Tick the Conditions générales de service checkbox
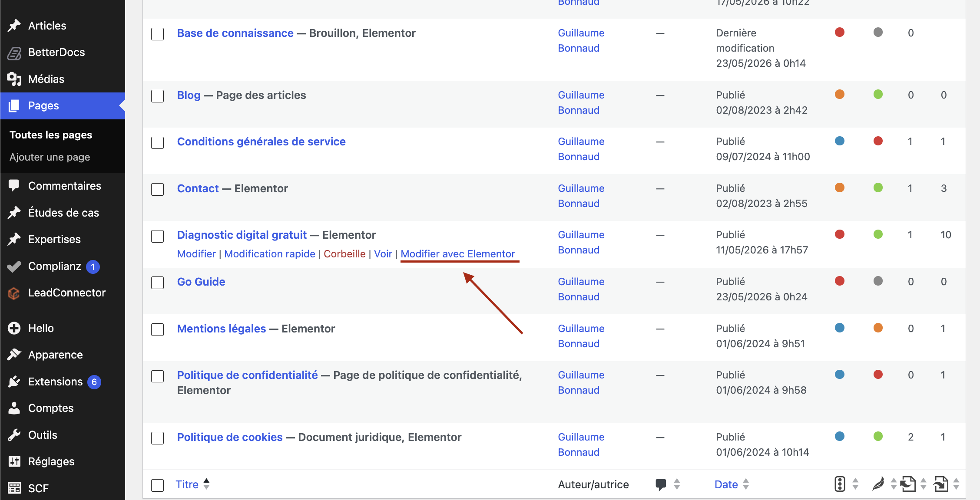 157,142
